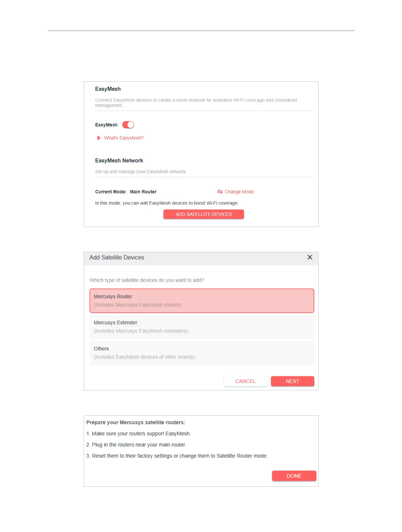Click the Prepare your Mercusys satellite routers heading

coord(136,422)
